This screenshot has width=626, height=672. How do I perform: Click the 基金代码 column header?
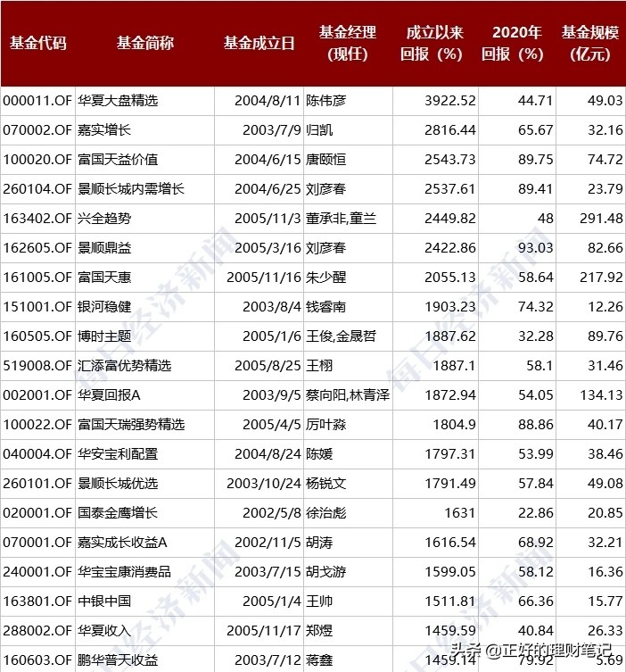[x=37, y=44]
